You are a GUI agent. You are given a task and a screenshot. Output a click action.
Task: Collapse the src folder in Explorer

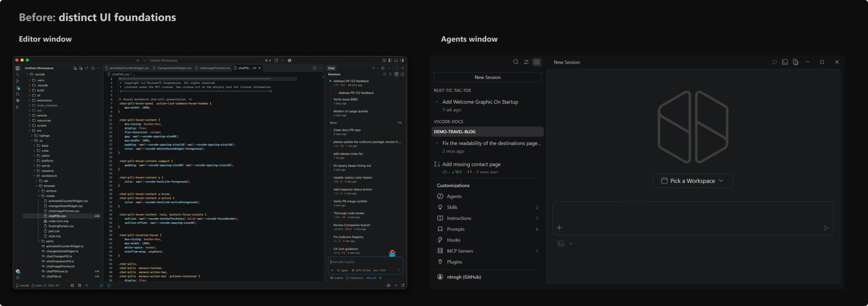coord(29,131)
